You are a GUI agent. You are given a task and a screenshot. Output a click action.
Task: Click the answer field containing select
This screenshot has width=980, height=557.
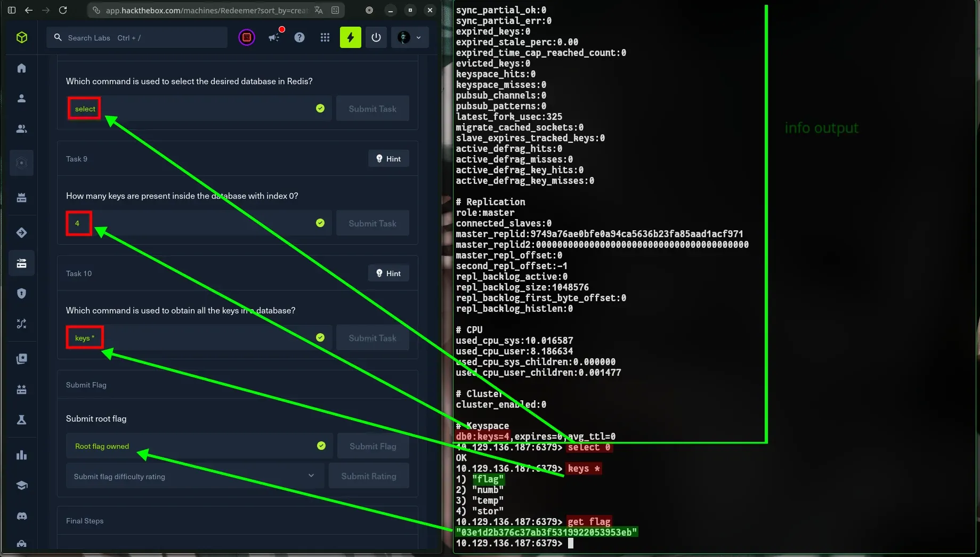[x=199, y=109]
